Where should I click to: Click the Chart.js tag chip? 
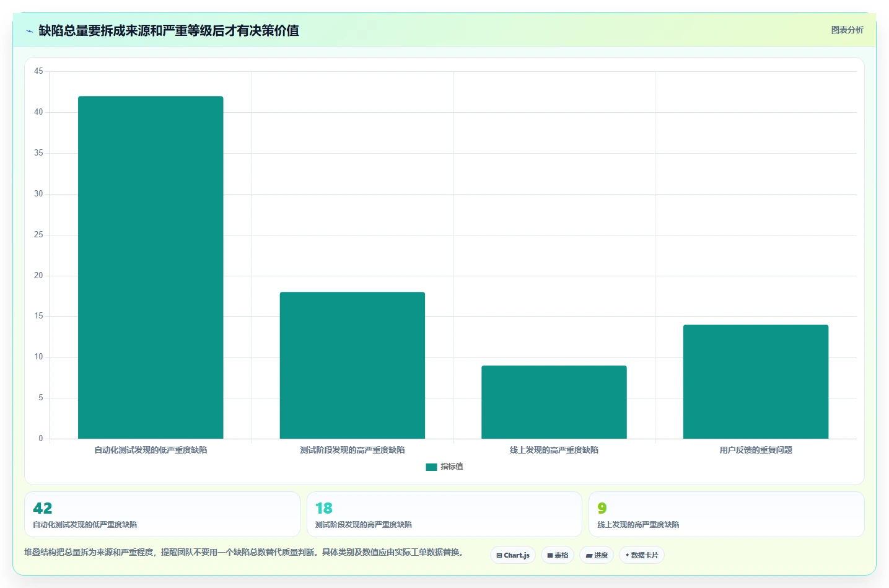coord(513,555)
